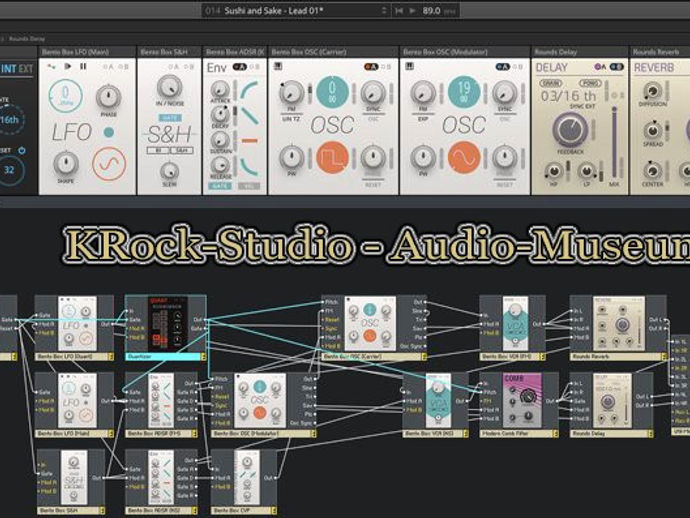Click the LFO modulation routing icon
Viewport: 690px width, 518px height.
pos(52,66)
